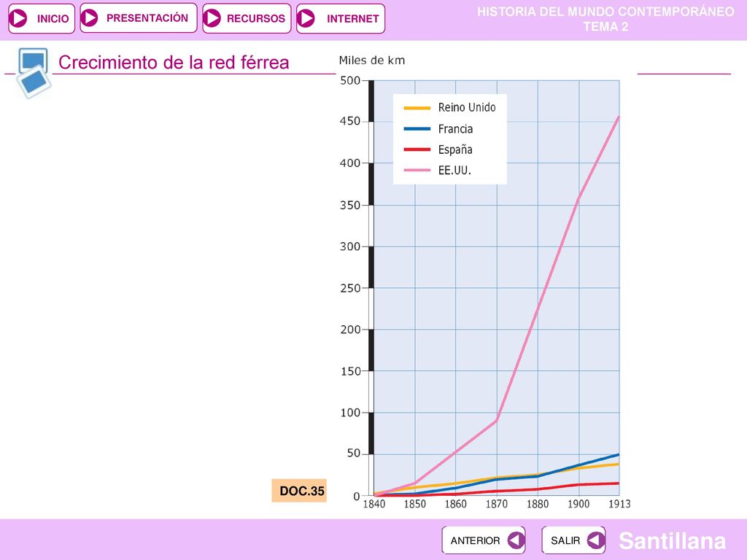This screenshot has height=560, width=747.
Task: Click the 0 y-axis value
Action: coord(357,496)
